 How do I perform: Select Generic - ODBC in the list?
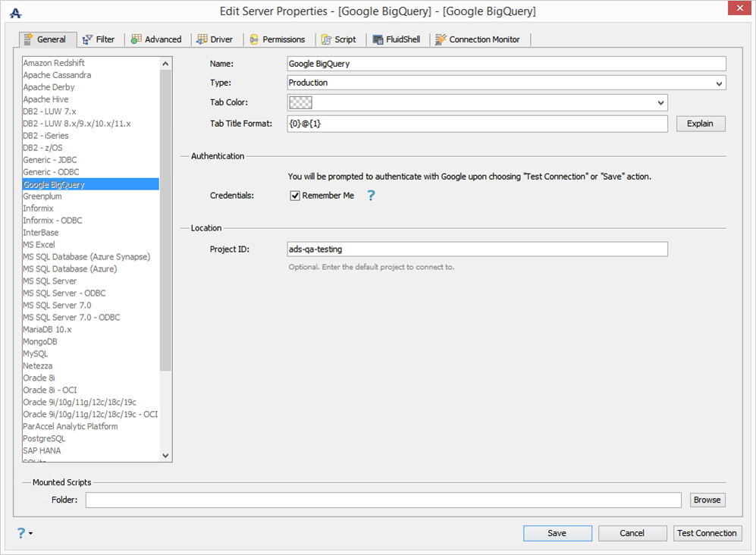91,171
